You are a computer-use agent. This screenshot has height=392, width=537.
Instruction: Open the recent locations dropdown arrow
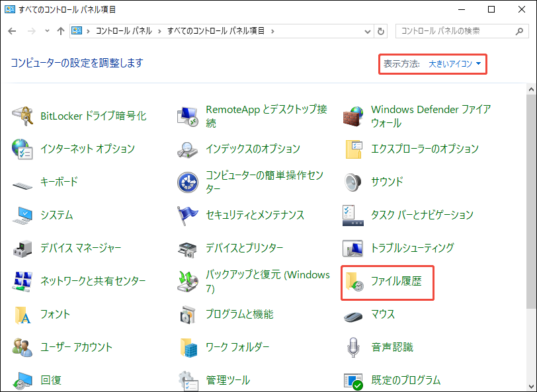47,31
